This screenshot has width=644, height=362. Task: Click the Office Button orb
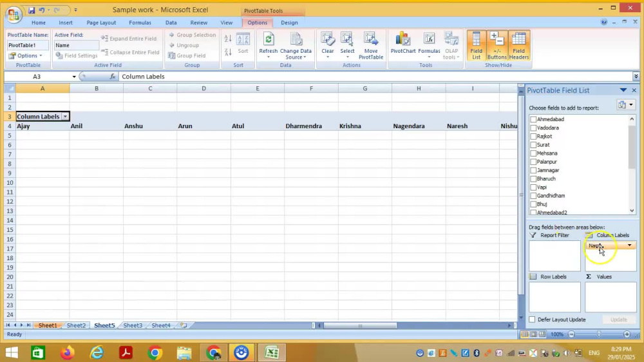[13, 14]
